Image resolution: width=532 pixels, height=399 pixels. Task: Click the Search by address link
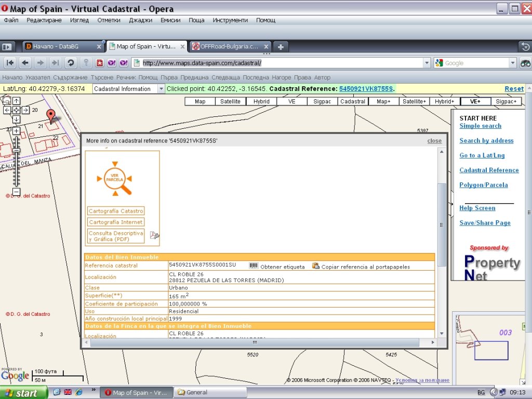pyautogui.click(x=486, y=141)
